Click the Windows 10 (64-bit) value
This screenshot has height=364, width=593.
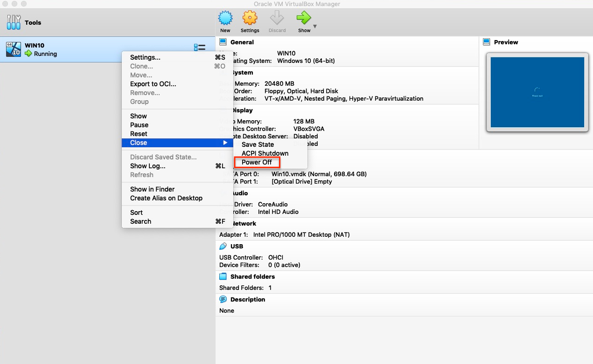click(x=306, y=61)
